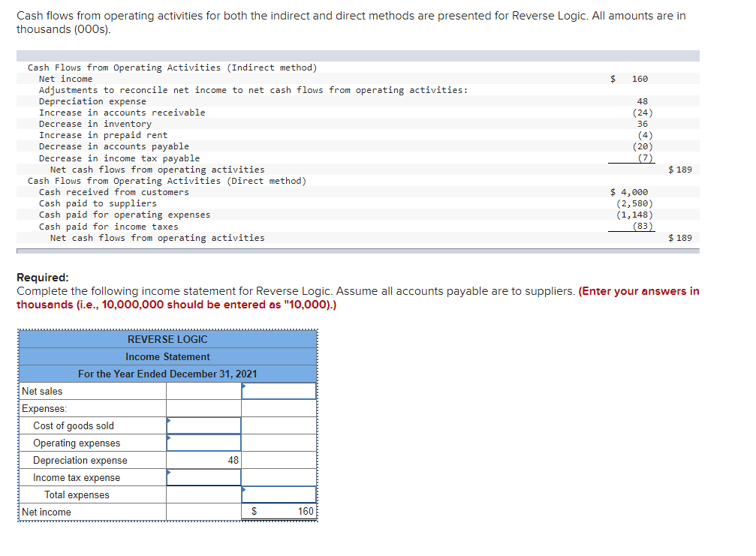The width and height of the screenshot is (756, 556).
Task: Select the Cost of goods sold input box
Action: point(203,425)
